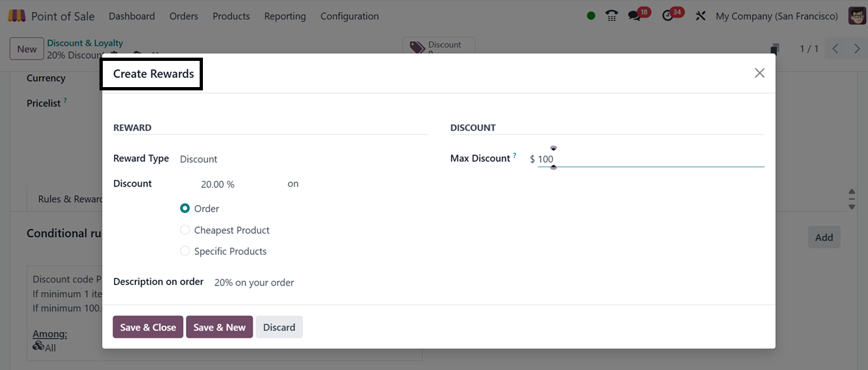Screen dimensions: 868x370
Task: Click the Save & Close button
Action: click(148, 327)
